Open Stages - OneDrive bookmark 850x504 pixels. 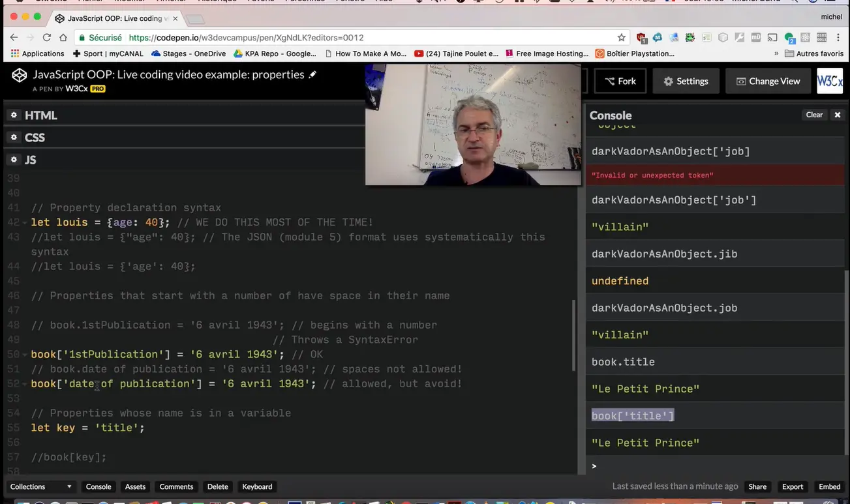188,54
